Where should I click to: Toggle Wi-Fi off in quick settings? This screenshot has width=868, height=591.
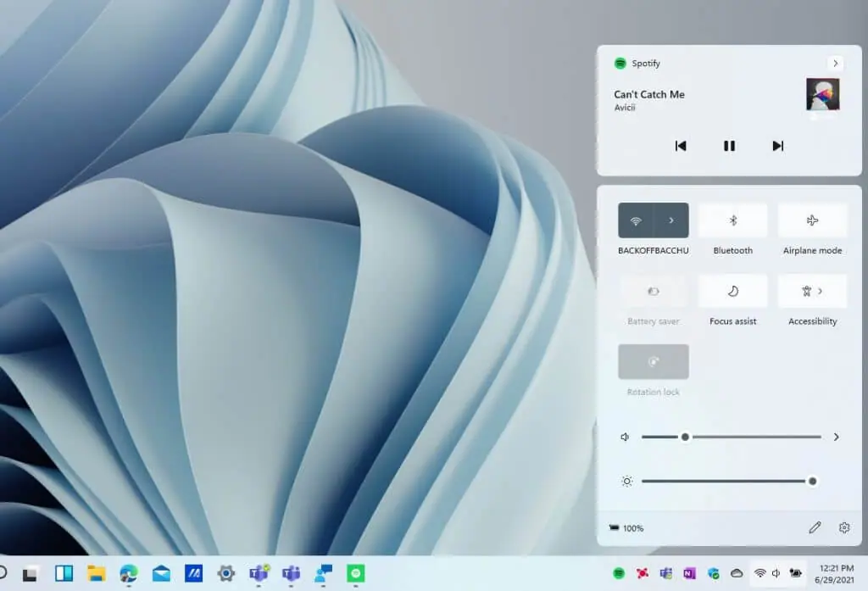point(636,220)
